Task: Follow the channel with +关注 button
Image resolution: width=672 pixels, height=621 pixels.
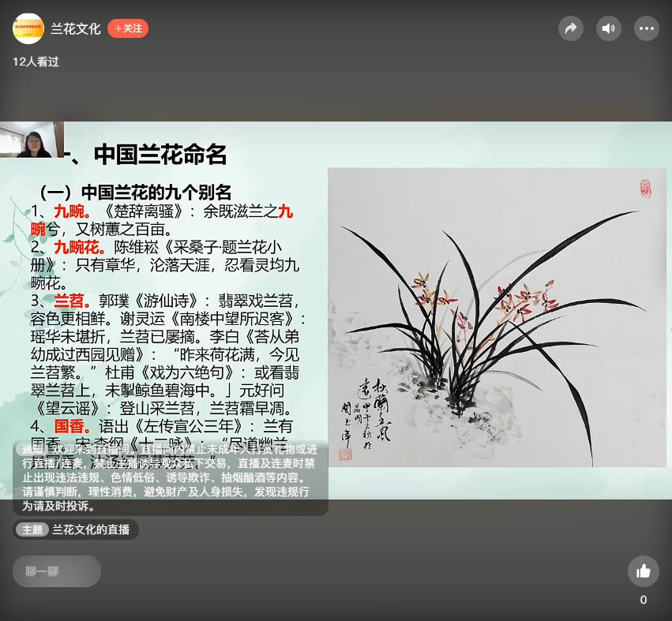Action: [128, 28]
